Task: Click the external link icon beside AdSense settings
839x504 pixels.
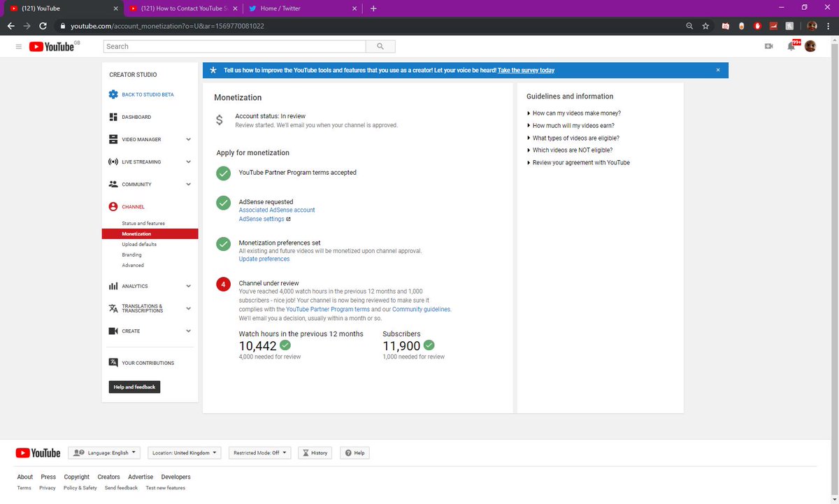Action: coord(288,219)
